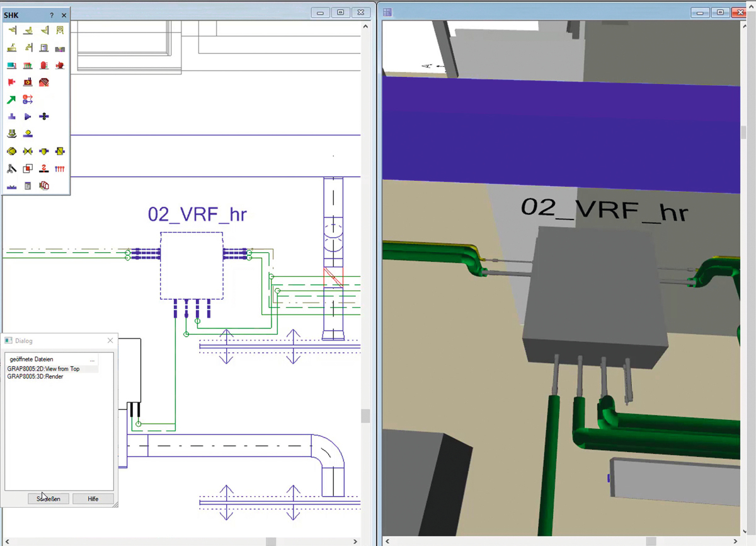Image resolution: width=756 pixels, height=546 pixels.
Task: Open the list sheet icon in SHK palette
Action: (28, 186)
